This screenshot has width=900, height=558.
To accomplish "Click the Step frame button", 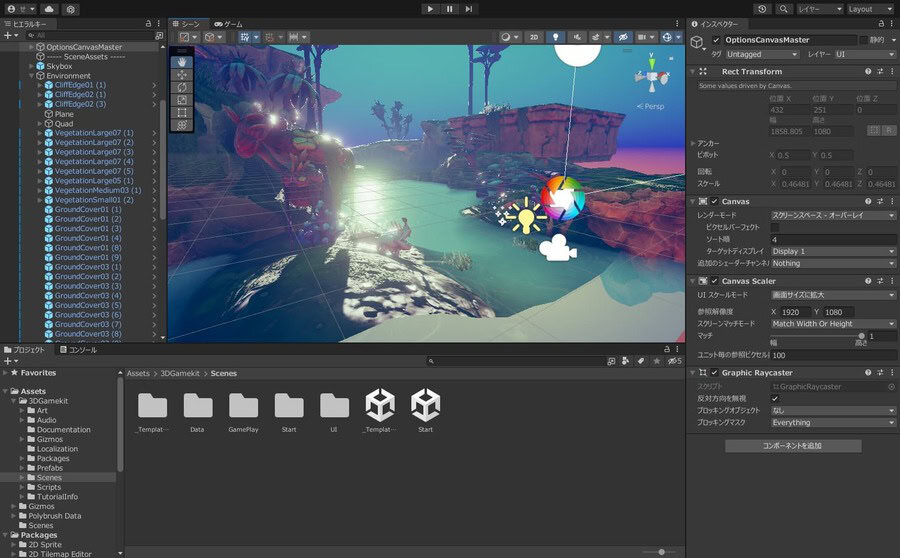I will pos(469,9).
